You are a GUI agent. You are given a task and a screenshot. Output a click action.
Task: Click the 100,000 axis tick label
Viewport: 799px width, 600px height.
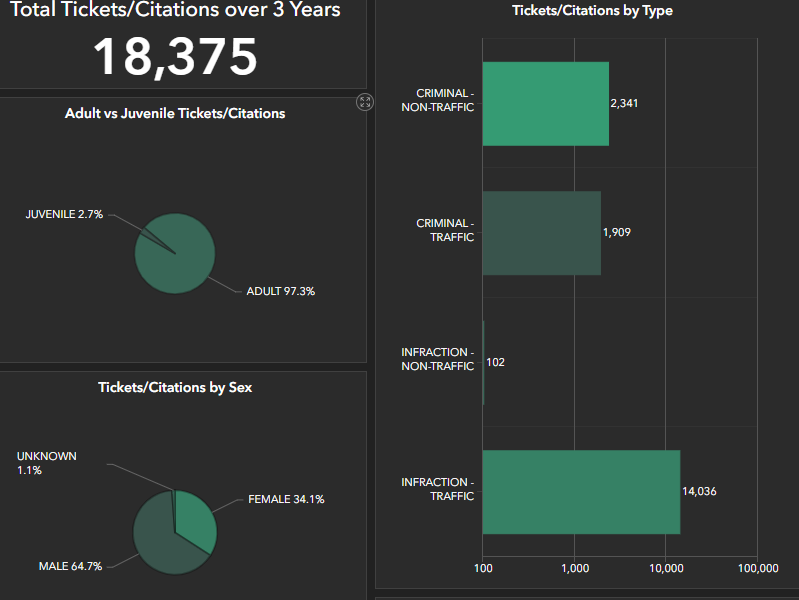pos(758,568)
